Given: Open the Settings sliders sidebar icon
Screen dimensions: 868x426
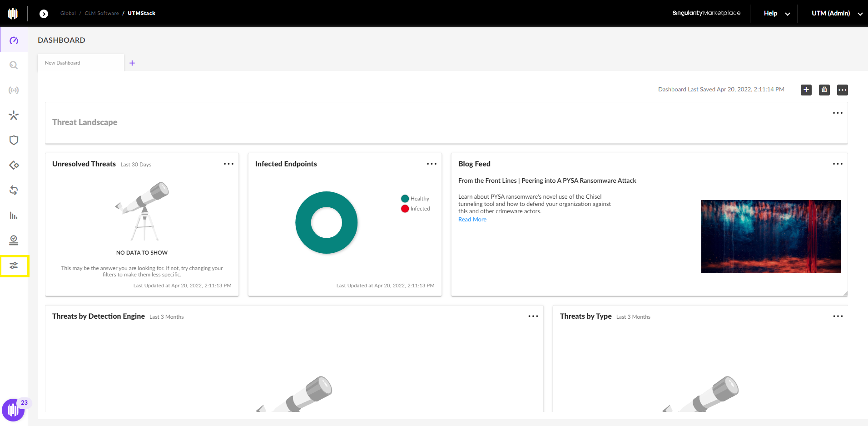Looking at the screenshot, I should coord(14,266).
